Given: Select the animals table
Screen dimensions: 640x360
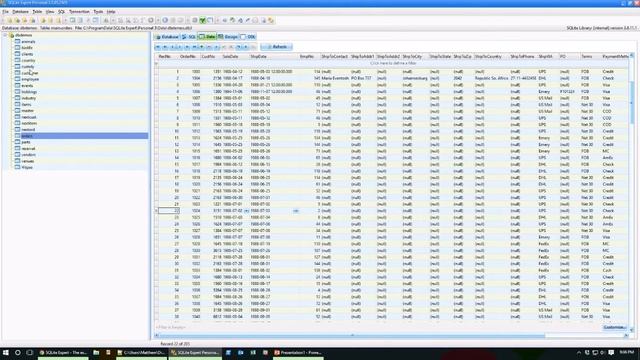Looking at the screenshot, I should [x=28, y=42].
